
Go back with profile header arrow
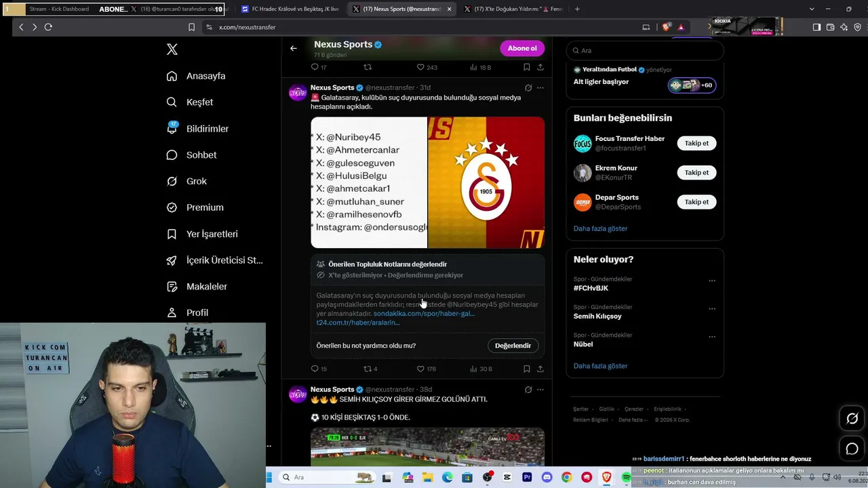tap(293, 48)
